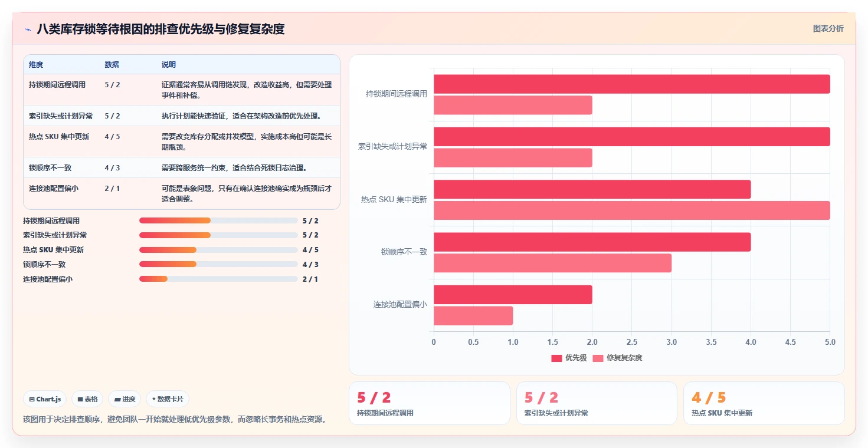Click the 优先级 bar for 索引缺失或计划异常 in chart
Image resolution: width=868 pixels, height=448 pixels.
pyautogui.click(x=632, y=137)
